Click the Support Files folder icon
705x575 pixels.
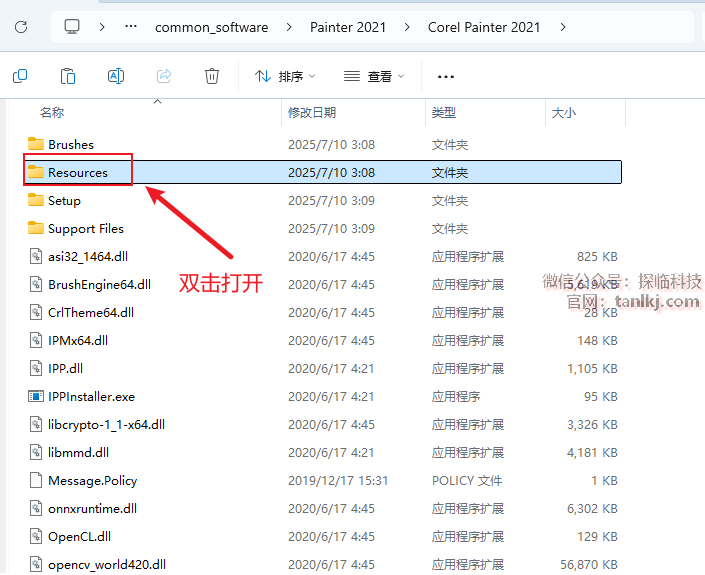tap(36, 228)
